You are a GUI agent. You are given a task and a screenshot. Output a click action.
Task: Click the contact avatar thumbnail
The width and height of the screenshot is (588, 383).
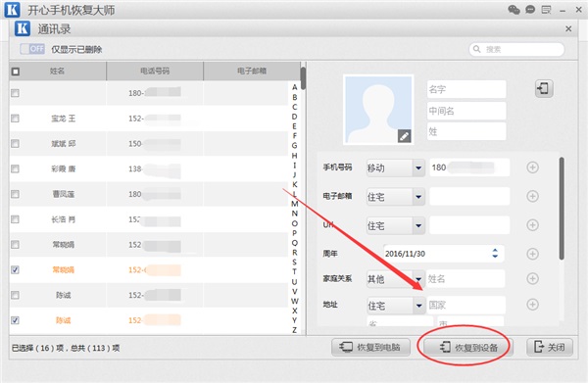click(x=378, y=110)
